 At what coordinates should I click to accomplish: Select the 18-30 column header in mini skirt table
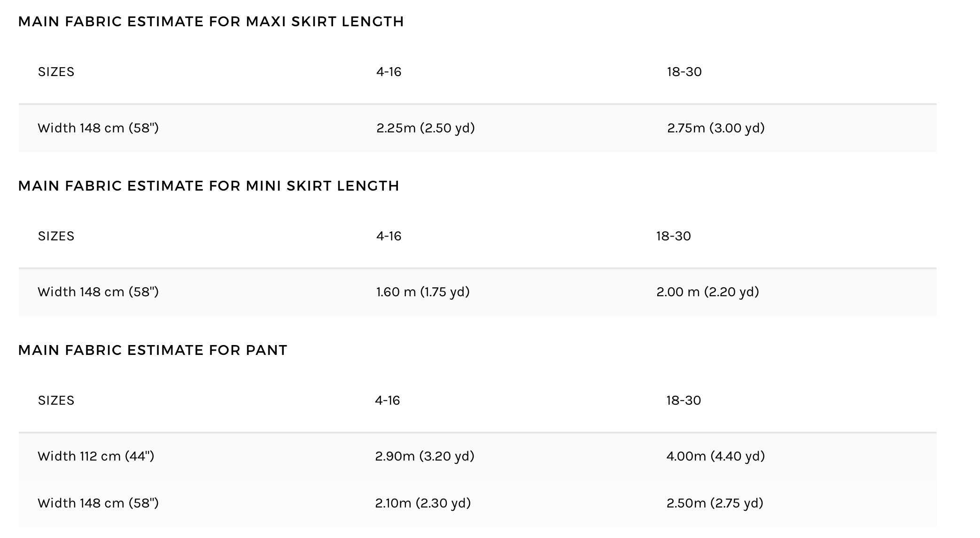tap(673, 236)
